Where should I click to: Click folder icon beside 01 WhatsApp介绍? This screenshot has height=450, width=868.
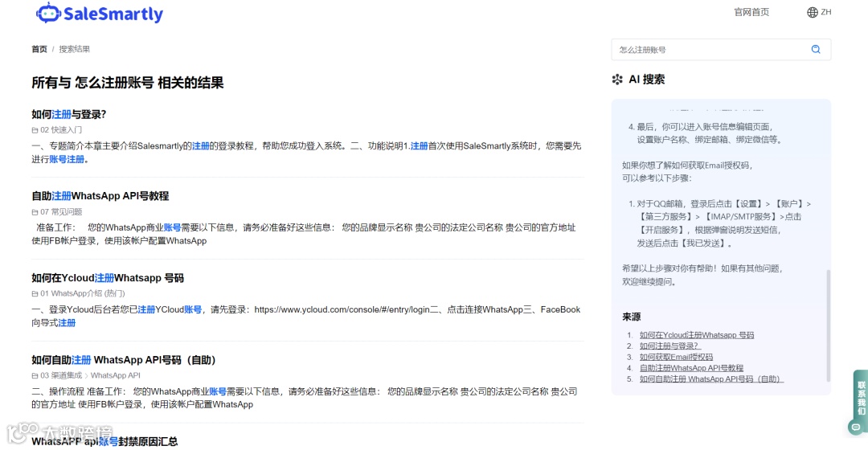coord(35,294)
